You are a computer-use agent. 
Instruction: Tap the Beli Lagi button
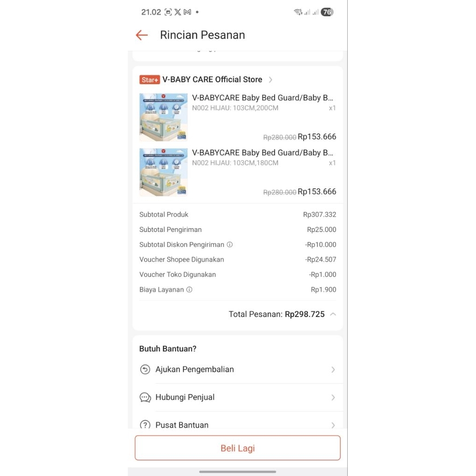click(238, 448)
